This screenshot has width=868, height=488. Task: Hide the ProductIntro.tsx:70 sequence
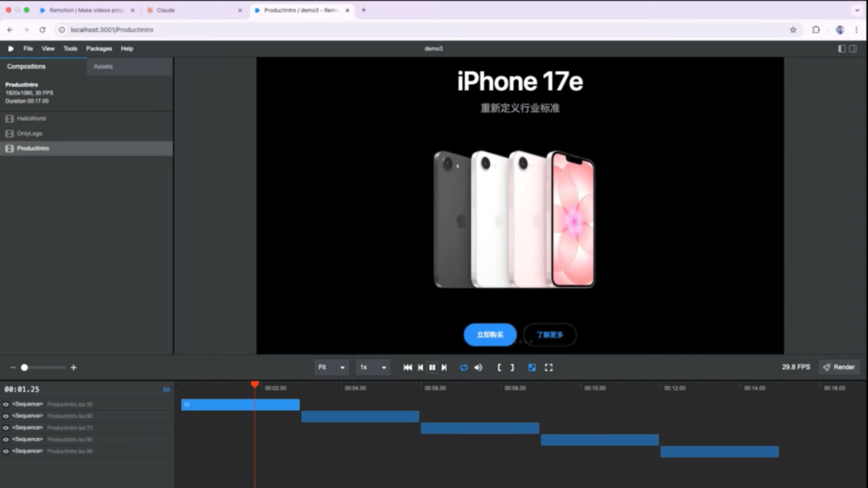[x=6, y=428]
